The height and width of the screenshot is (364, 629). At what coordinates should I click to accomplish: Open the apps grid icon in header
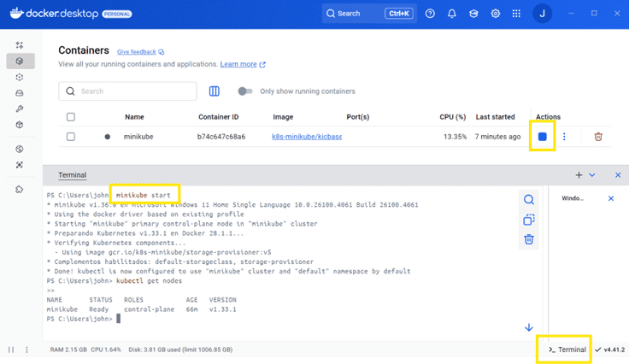coord(516,14)
